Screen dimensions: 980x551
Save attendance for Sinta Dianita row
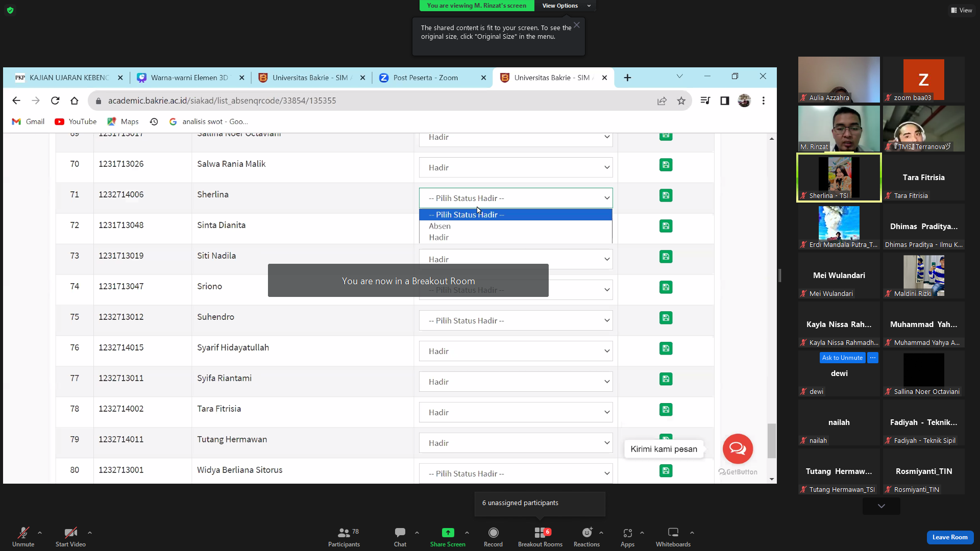[666, 226]
